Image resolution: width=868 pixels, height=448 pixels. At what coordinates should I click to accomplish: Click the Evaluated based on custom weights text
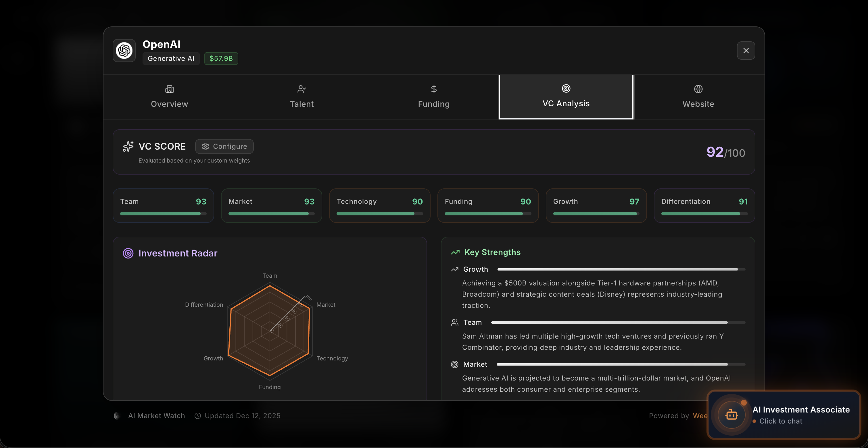click(194, 161)
